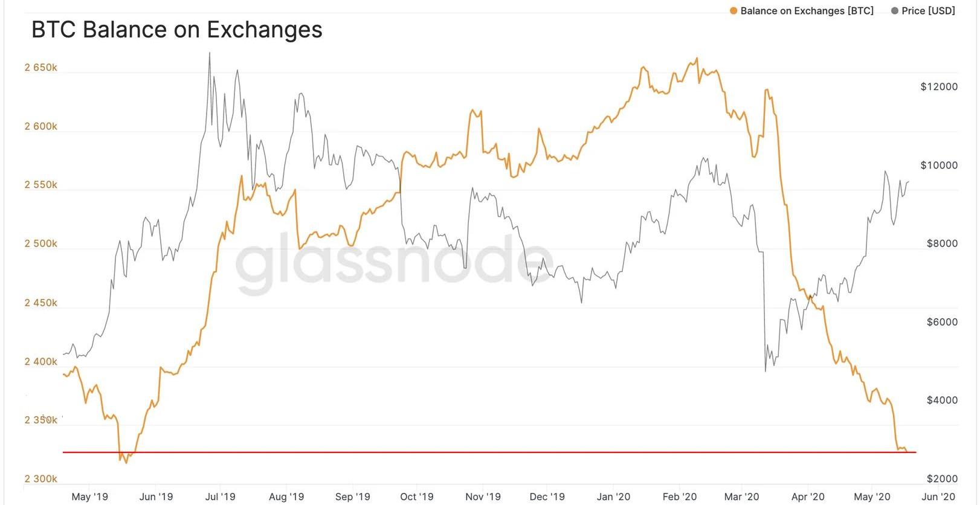980x505 pixels.
Task: Click the $8000 price axis label
Action: [x=942, y=243]
